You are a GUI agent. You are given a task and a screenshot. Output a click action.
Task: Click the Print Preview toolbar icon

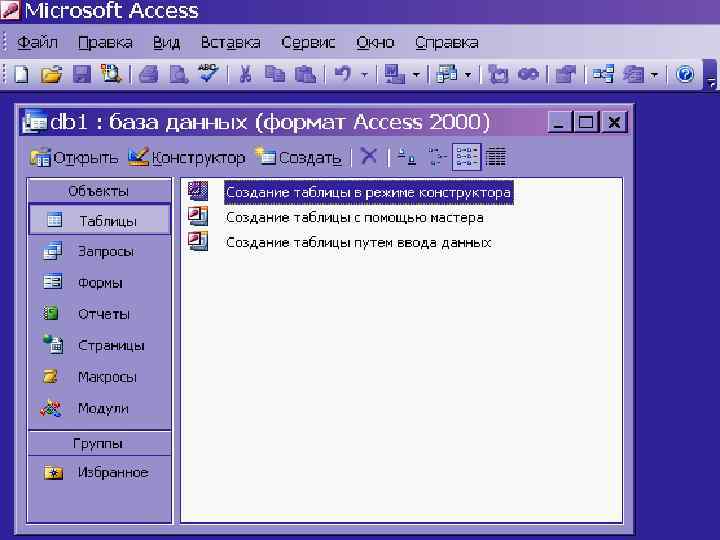[178, 74]
